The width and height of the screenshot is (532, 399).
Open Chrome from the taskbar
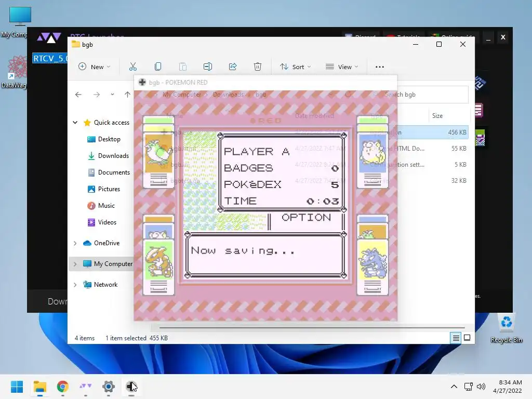click(63, 387)
